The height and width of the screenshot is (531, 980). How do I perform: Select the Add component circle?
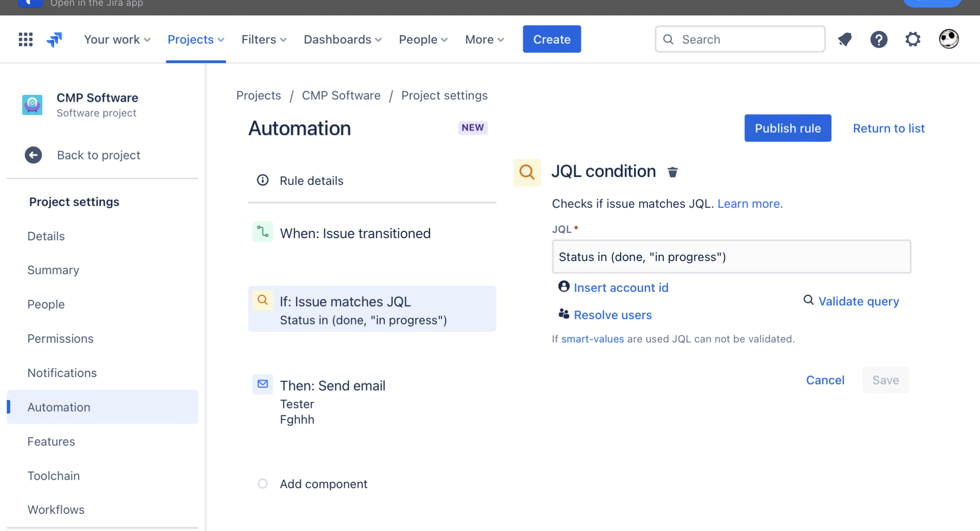263,484
